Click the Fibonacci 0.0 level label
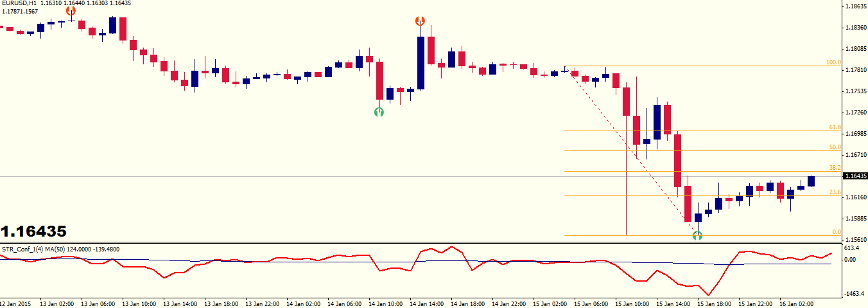 click(x=836, y=232)
